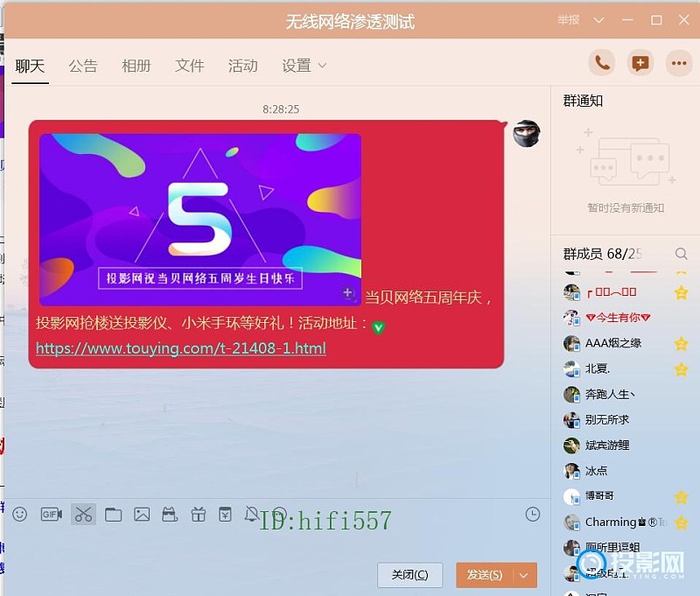
Task: Select member name 厕所里逗蛆
Action: [612, 547]
